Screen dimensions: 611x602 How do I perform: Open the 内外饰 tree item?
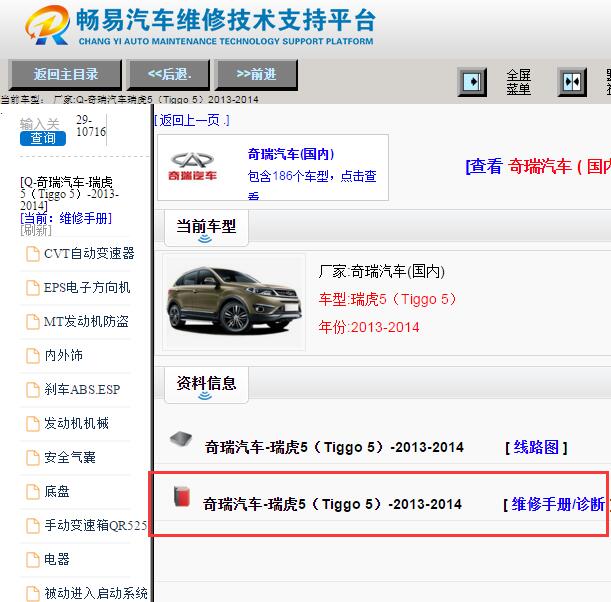(63, 355)
